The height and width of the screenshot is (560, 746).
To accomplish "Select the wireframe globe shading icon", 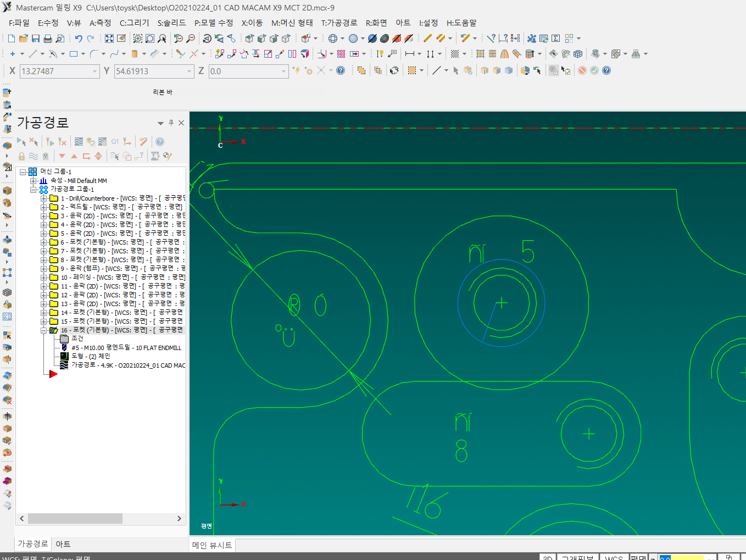I will point(333,38).
